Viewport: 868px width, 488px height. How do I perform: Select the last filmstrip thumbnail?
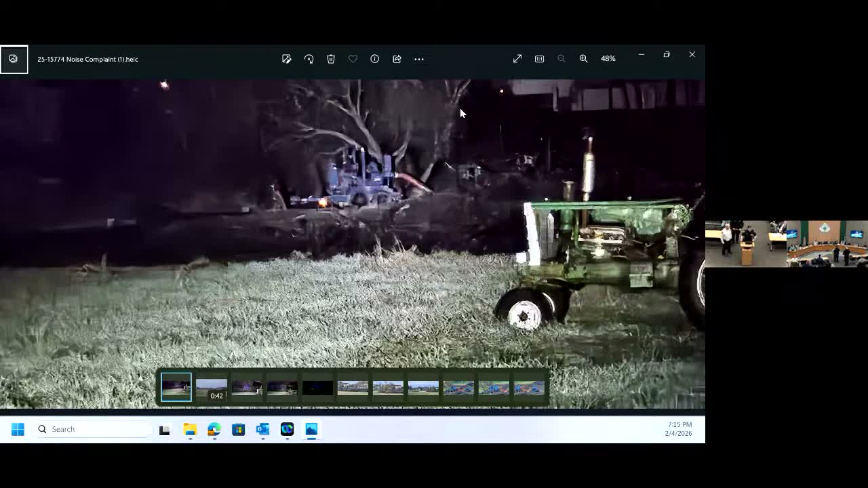point(529,388)
